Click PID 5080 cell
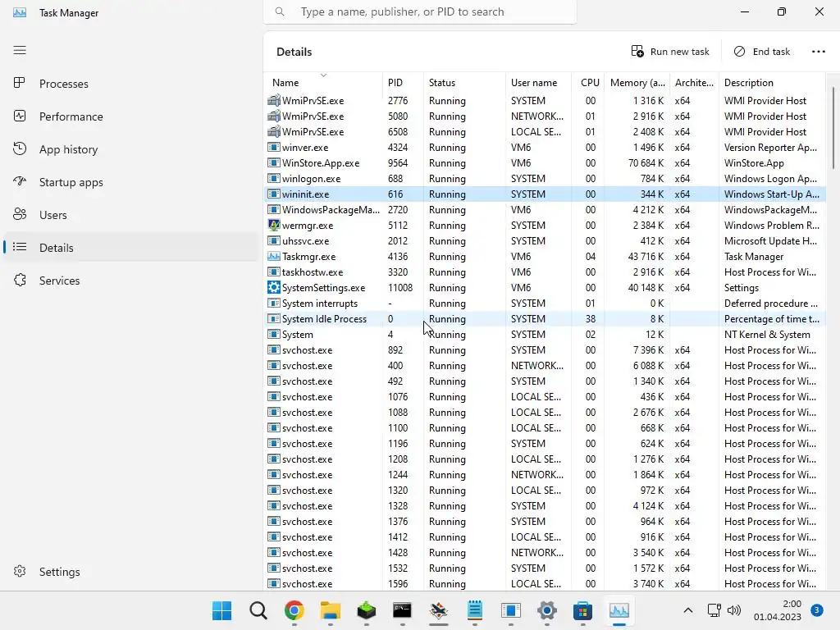 (398, 116)
